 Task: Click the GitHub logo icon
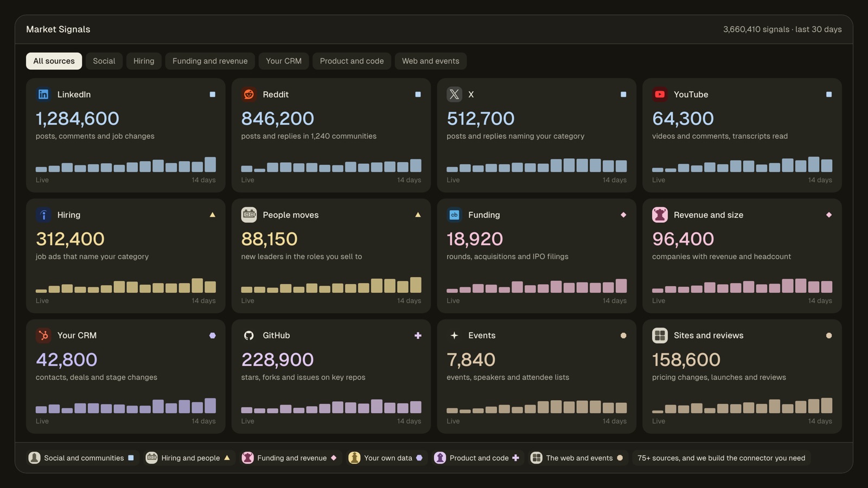(x=249, y=336)
